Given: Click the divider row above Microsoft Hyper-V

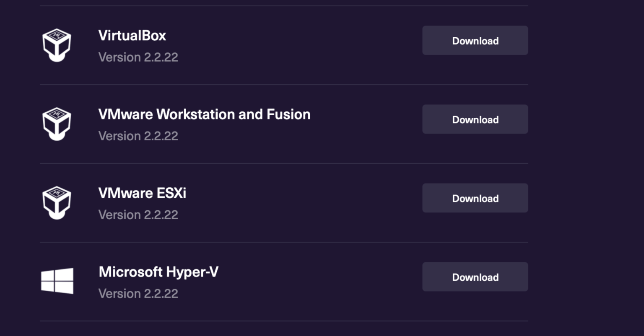Looking at the screenshot, I should tap(283, 241).
